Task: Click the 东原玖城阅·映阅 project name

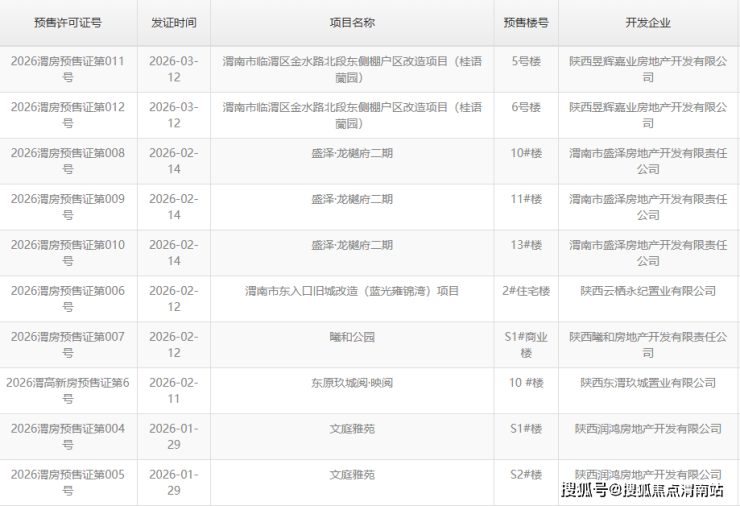Action: [x=352, y=383]
